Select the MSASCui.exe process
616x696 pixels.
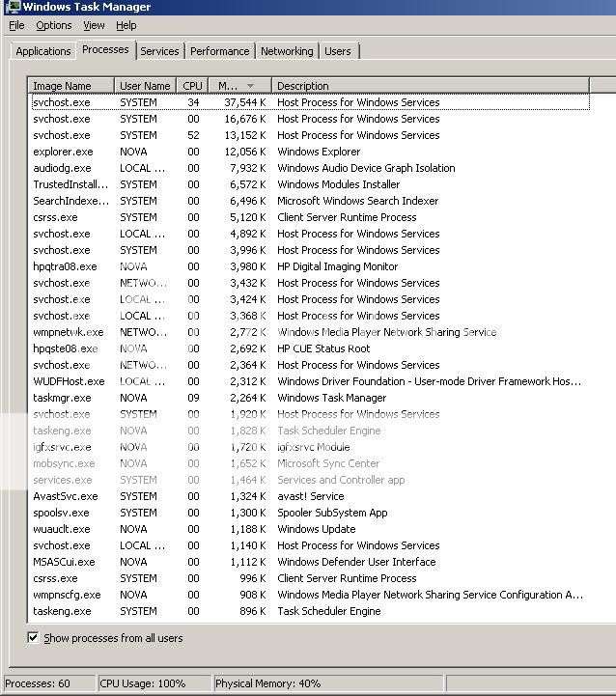311,563
